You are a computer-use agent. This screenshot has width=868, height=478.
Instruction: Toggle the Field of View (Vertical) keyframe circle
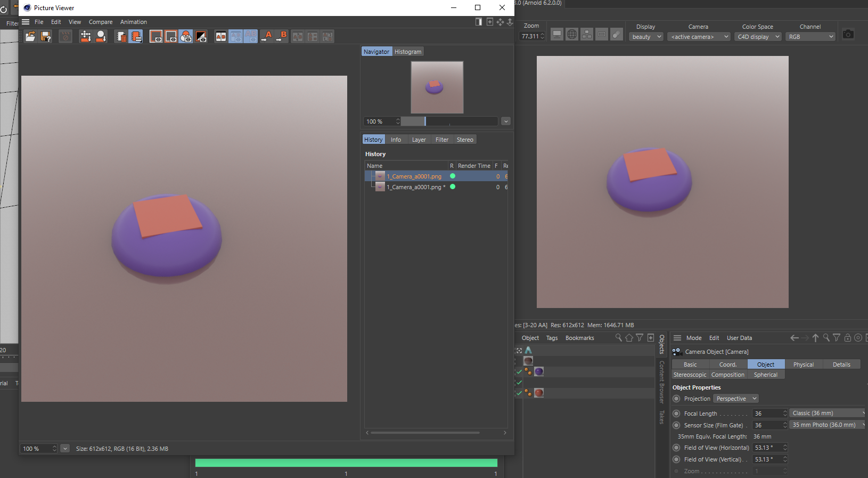click(676, 459)
